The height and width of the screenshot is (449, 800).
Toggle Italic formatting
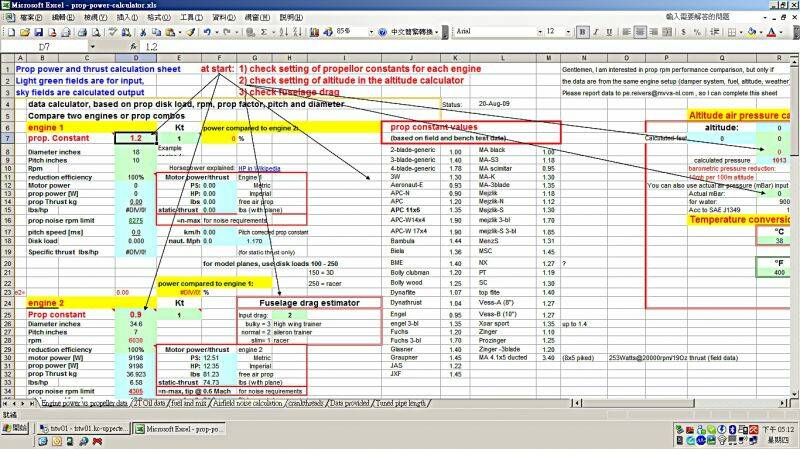(595, 32)
